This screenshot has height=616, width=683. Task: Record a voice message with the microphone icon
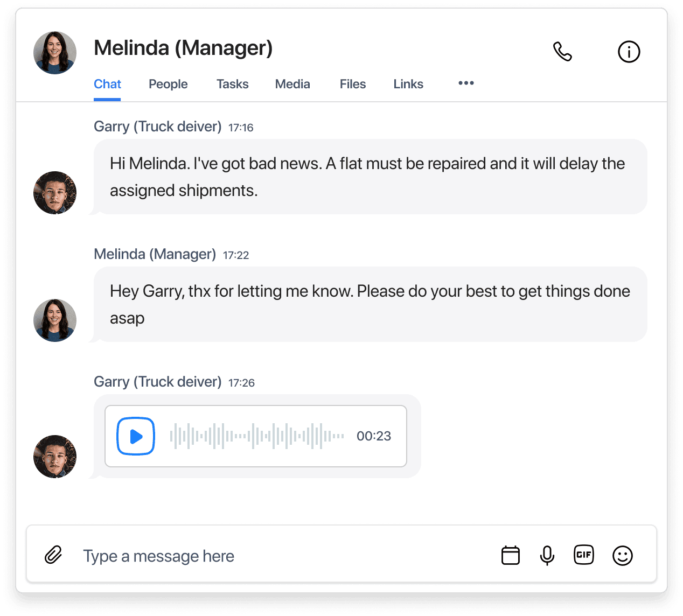pos(547,555)
